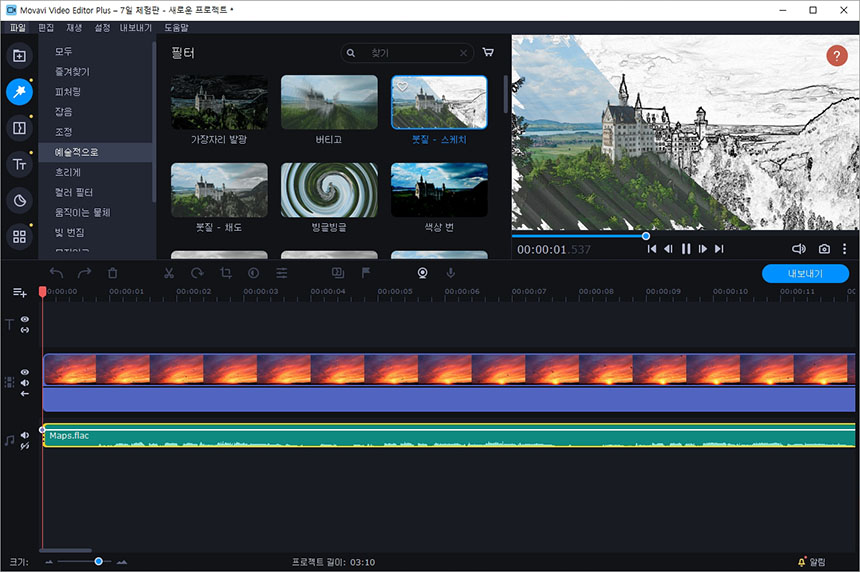Open the filter store cart icon

tap(488, 52)
